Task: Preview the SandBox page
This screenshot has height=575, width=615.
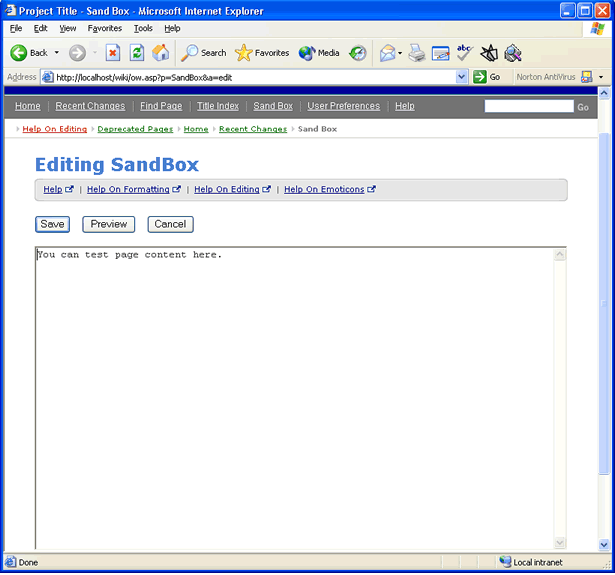Action: click(x=109, y=224)
